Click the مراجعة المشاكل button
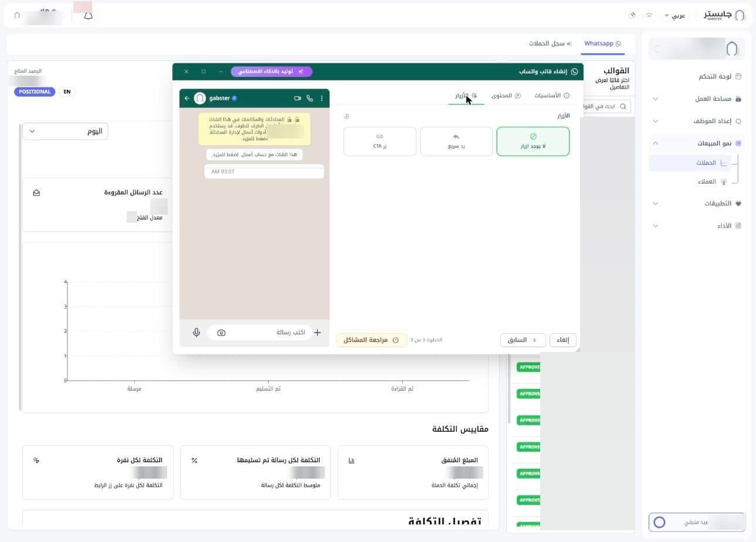The image size is (756, 542). [x=371, y=340]
